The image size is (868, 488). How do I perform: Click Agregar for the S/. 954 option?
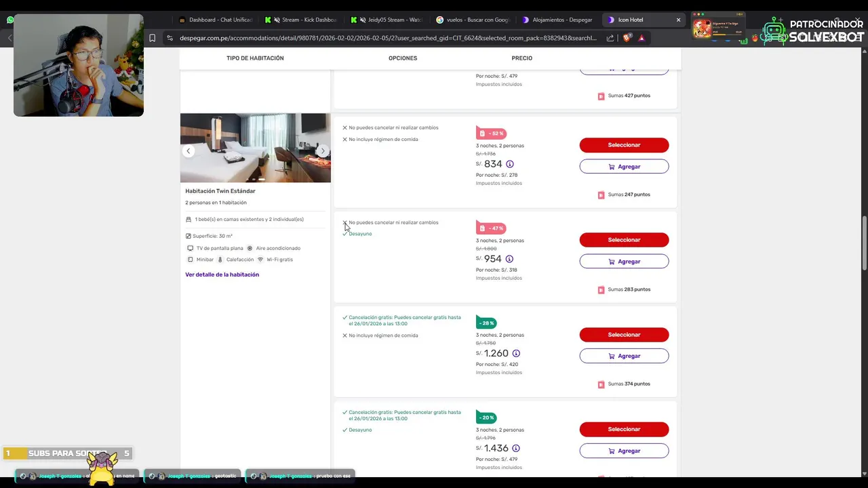[624, 262]
